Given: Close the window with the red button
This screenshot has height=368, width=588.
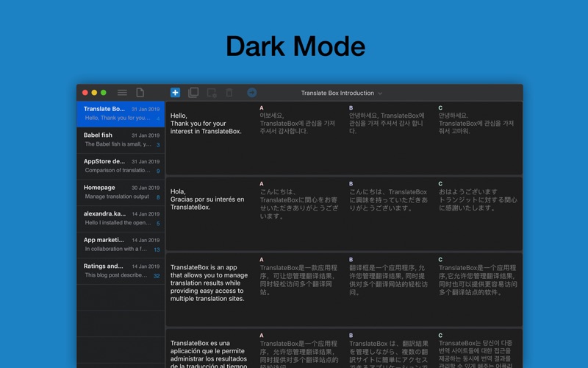Looking at the screenshot, I should [85, 93].
